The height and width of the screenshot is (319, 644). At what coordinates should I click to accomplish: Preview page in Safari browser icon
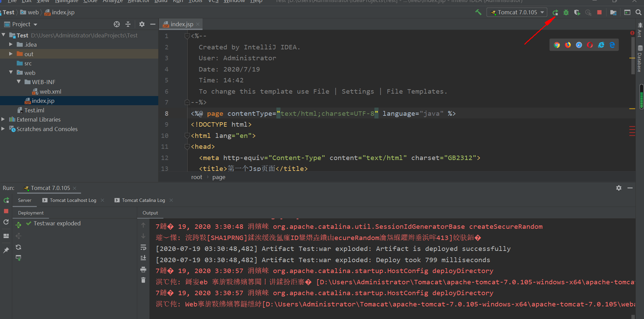[x=579, y=45]
